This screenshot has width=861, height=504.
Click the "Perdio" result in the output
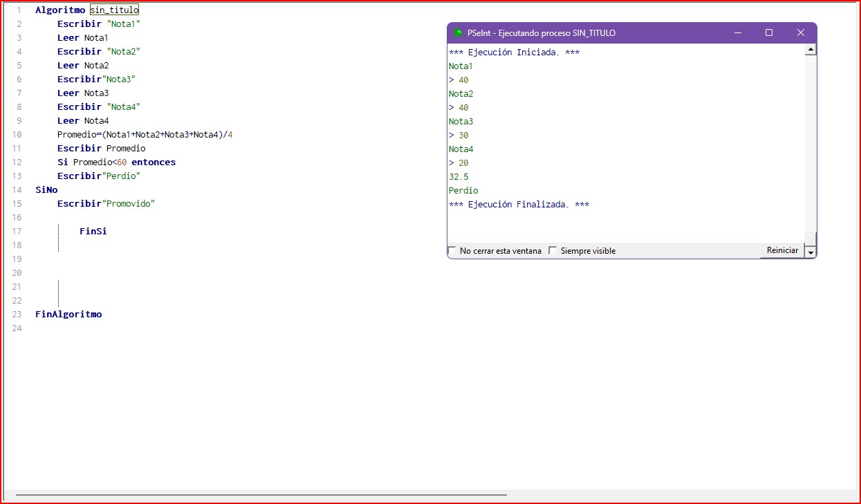(x=463, y=191)
